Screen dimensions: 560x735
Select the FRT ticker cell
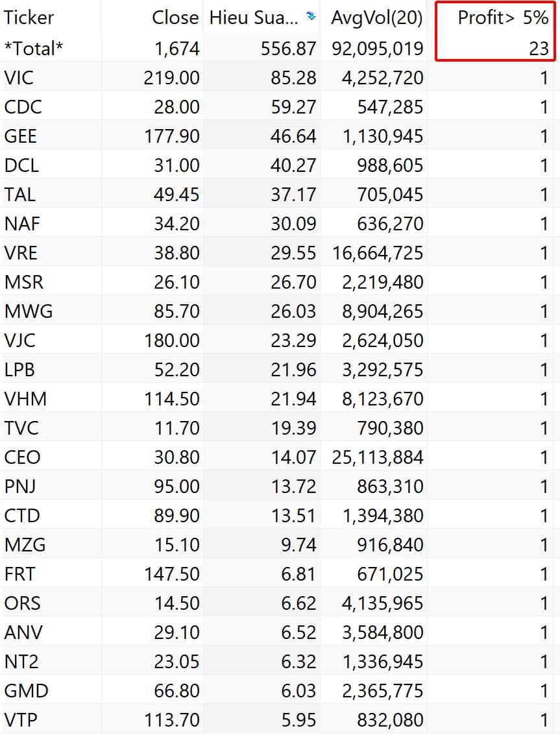(19, 574)
